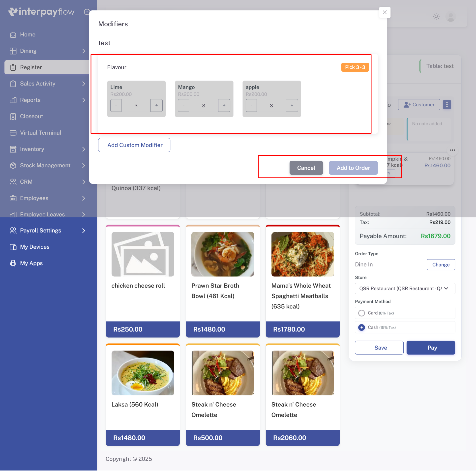The image size is (476, 471).
Task: Go to Register menu item
Action: [47, 67]
